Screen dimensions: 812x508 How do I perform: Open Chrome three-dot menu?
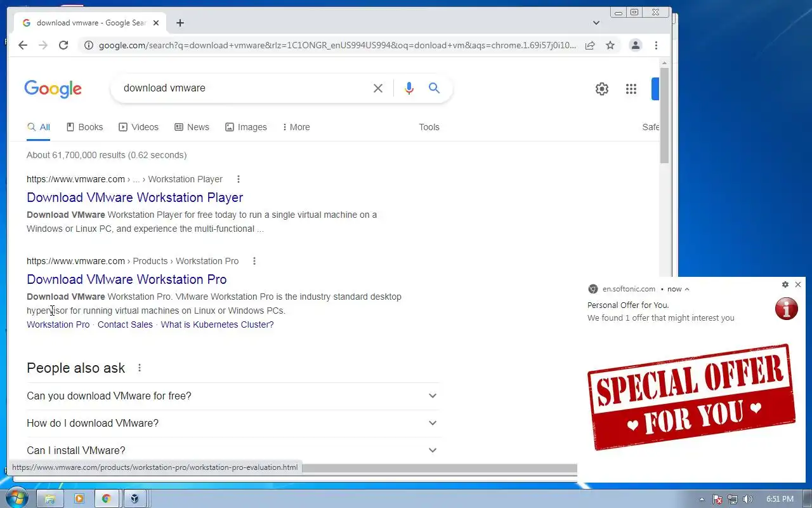click(x=656, y=45)
